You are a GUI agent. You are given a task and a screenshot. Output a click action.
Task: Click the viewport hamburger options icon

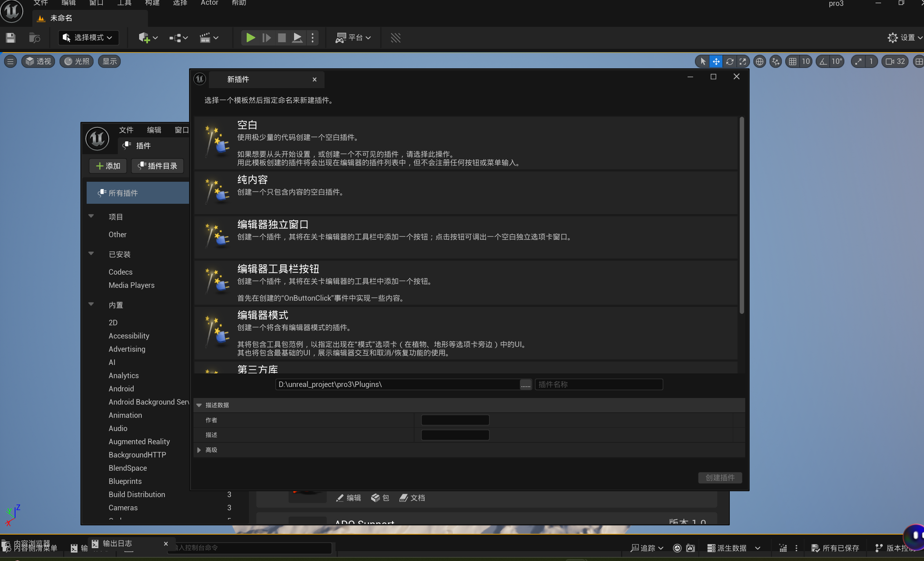(x=11, y=62)
